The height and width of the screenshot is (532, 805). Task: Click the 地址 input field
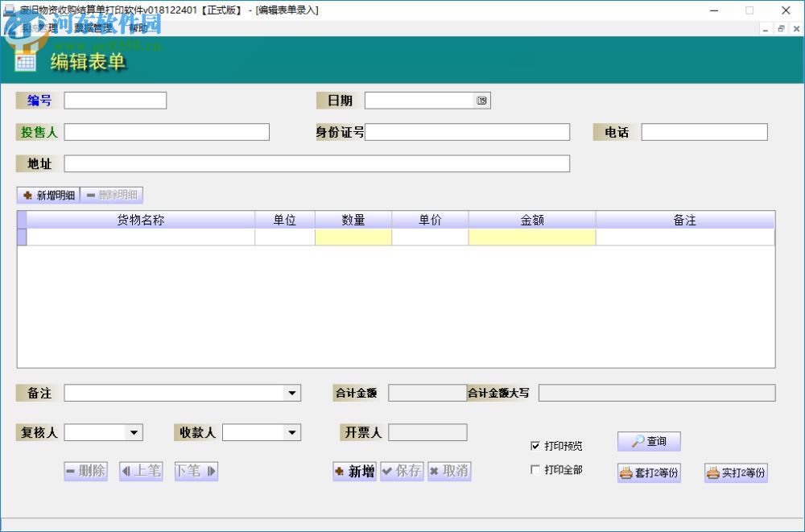tap(316, 164)
